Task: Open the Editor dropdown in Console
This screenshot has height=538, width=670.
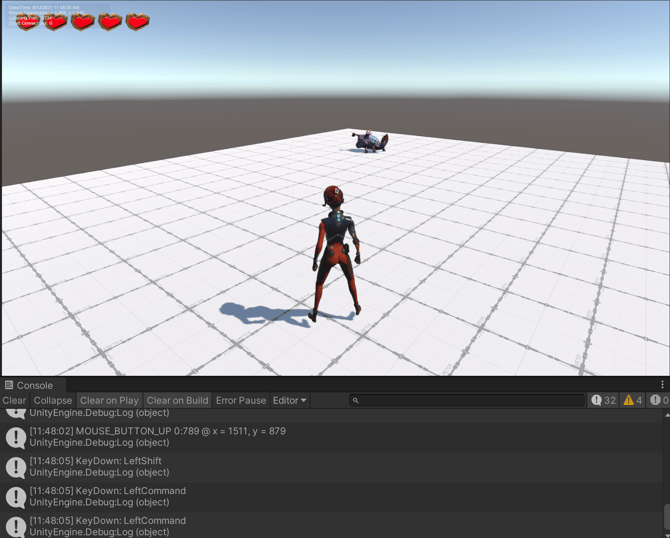Action: point(290,400)
